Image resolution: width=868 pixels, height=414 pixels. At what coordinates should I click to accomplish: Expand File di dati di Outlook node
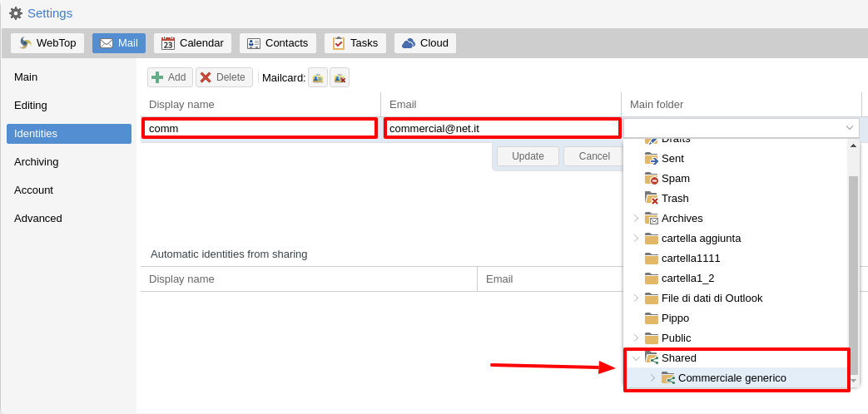[636, 298]
